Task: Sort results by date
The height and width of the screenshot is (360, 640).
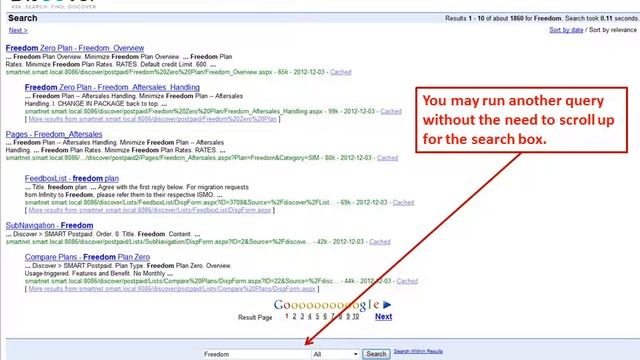Action: (566, 30)
